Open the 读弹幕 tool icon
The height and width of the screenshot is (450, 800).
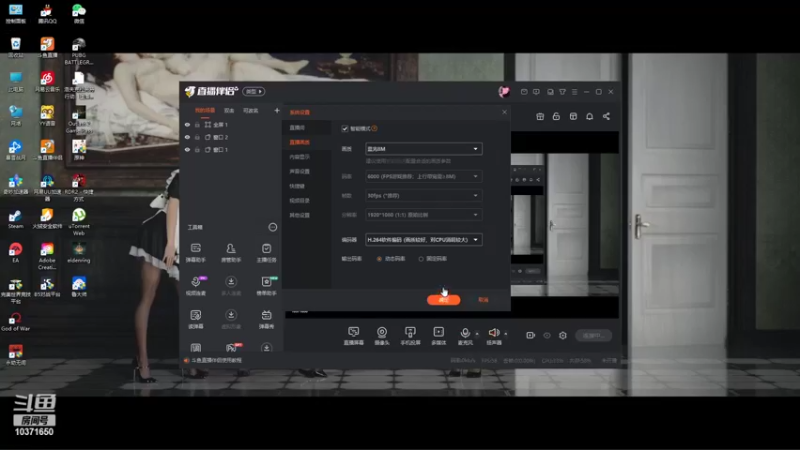[195, 318]
